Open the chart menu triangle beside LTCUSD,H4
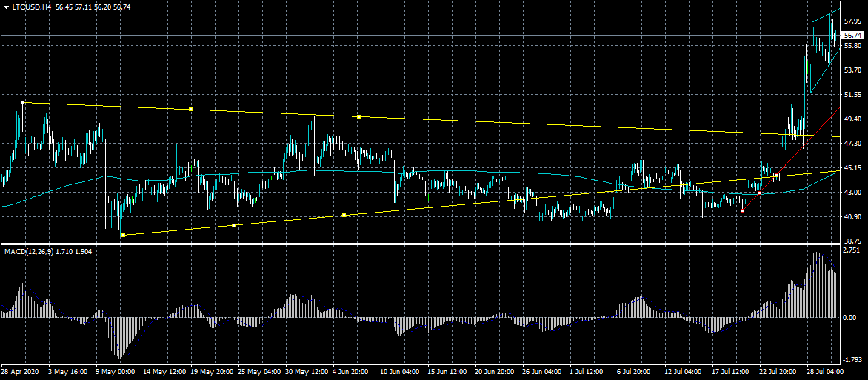The height and width of the screenshot is (380, 868). 6,7
